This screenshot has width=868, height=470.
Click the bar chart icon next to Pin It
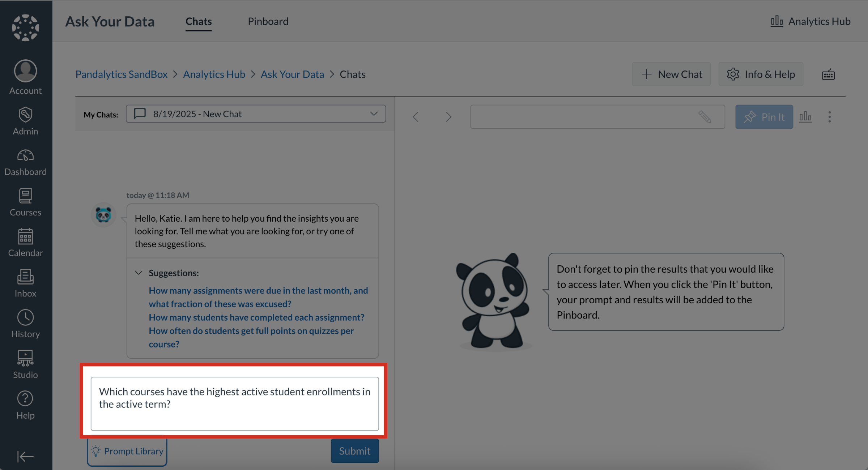click(x=805, y=117)
